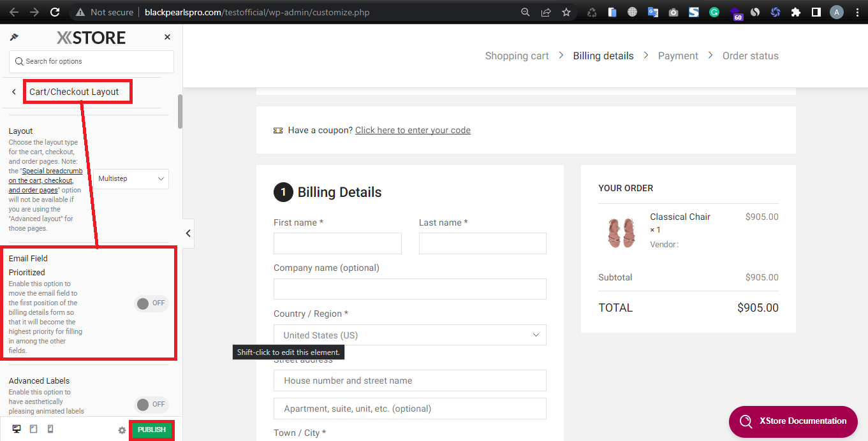Click the Billing Details heading
Screen dimensions: 868x441
(339, 192)
